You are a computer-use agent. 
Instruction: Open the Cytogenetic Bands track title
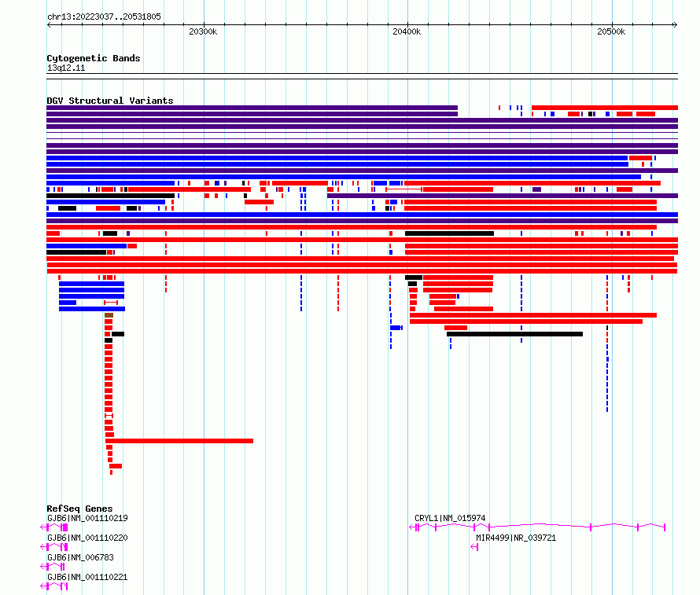[94, 58]
